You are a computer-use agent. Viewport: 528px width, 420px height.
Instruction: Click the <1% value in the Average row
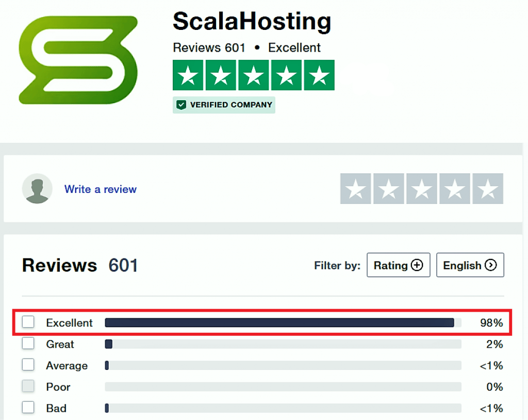coord(491,365)
